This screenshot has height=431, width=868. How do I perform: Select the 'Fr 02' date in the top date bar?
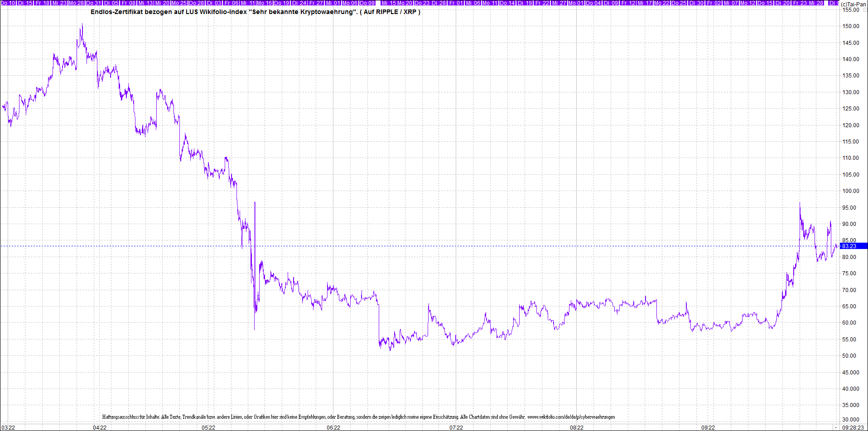[714, 3]
